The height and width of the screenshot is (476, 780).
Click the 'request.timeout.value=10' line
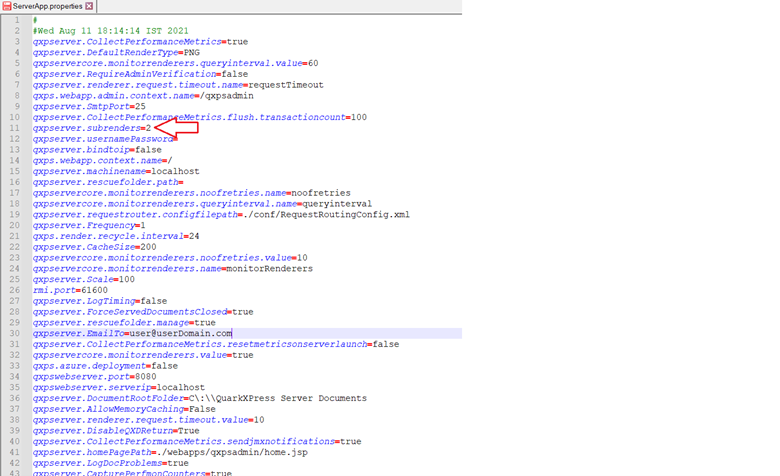pos(149,420)
